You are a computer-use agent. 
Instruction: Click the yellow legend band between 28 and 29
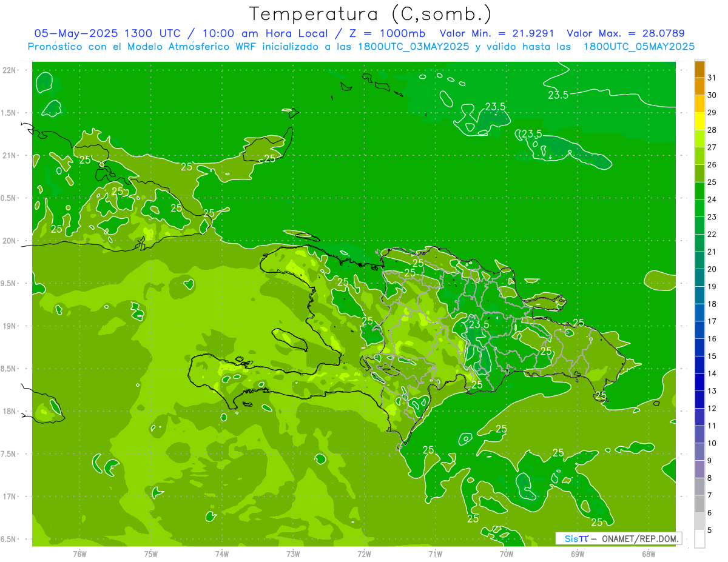click(x=699, y=121)
